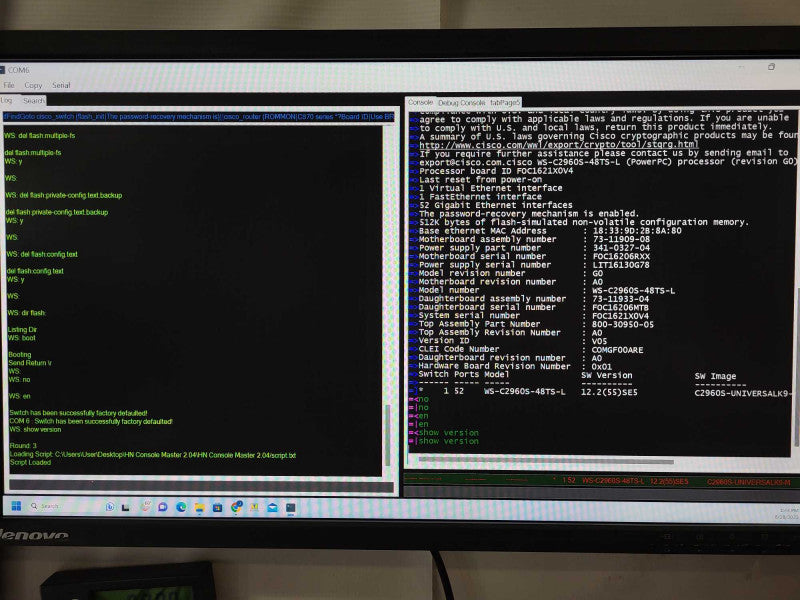Click Power supply serial number LIT16130G78
This screenshot has height=600, width=800.
tap(621, 265)
